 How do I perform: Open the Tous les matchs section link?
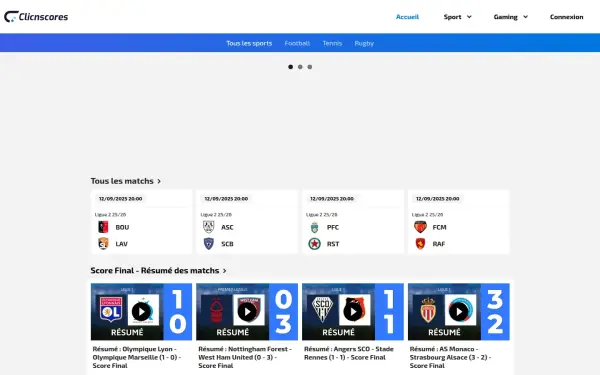tap(126, 181)
